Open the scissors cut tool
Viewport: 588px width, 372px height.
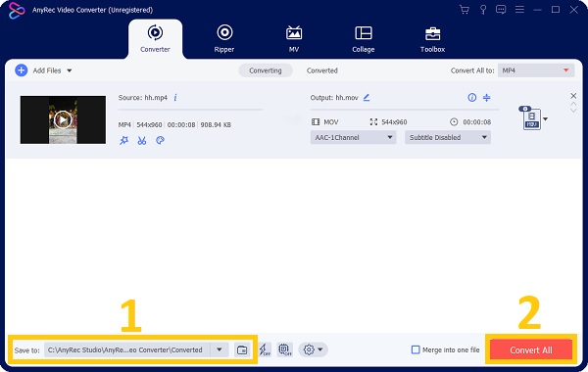[142, 141]
